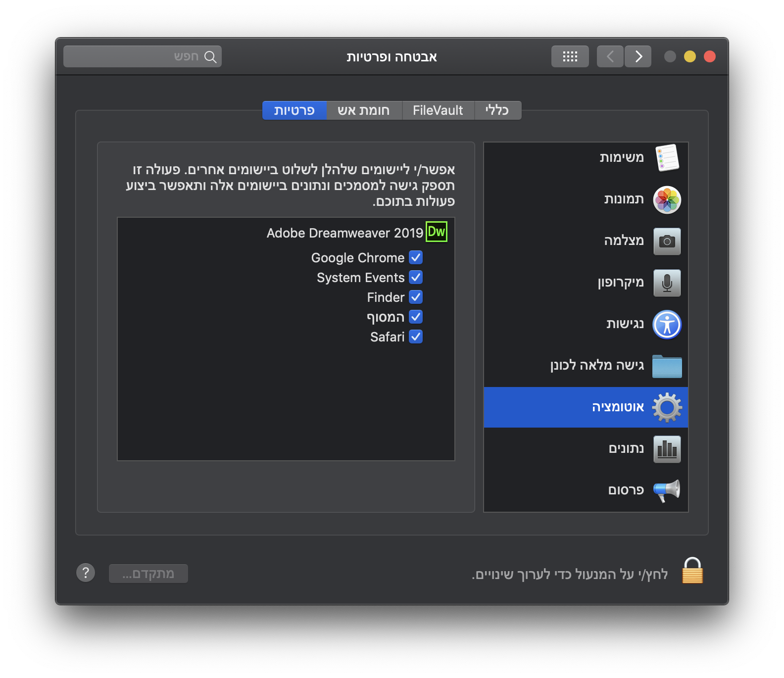Minimize the window with the yellow button
The image size is (784, 678).
690,56
